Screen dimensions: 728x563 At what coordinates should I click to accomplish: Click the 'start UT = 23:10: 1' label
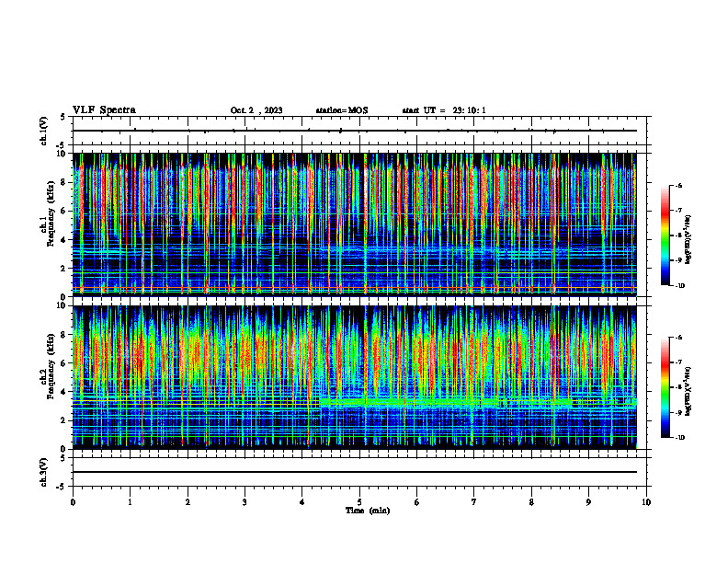coord(444,110)
